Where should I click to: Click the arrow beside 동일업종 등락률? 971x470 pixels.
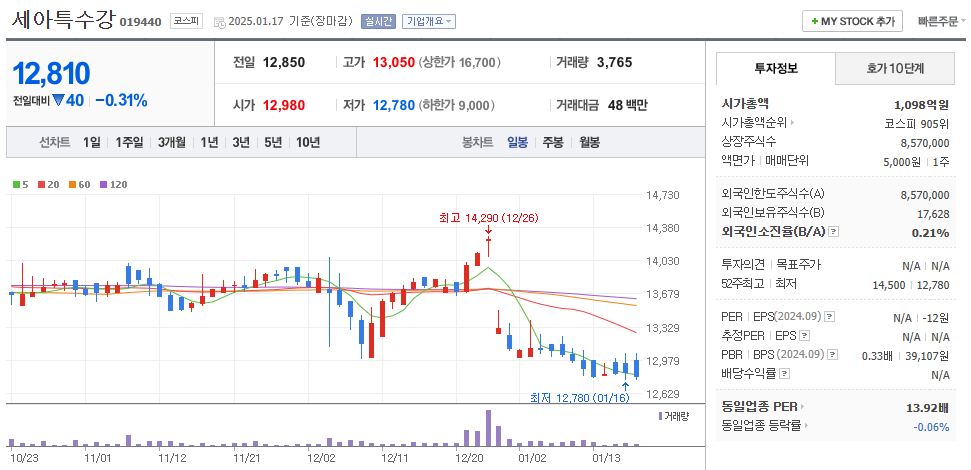[807, 426]
